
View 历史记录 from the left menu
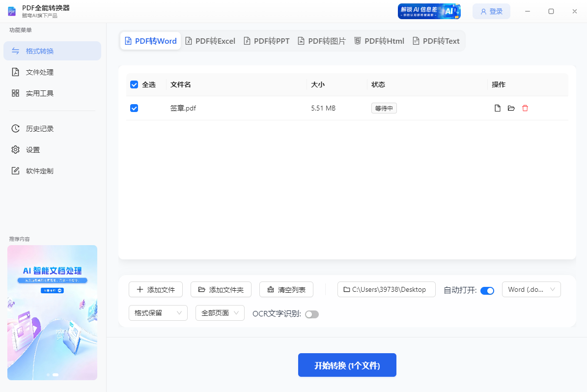pos(52,128)
